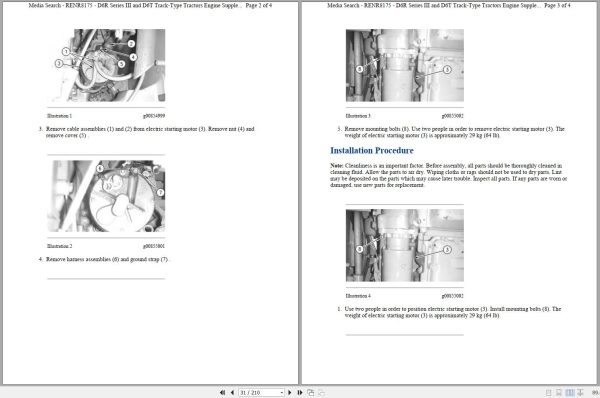The image size is (600, 398).
Task: Click the Illustration 1 caption label
Action: click(59, 116)
